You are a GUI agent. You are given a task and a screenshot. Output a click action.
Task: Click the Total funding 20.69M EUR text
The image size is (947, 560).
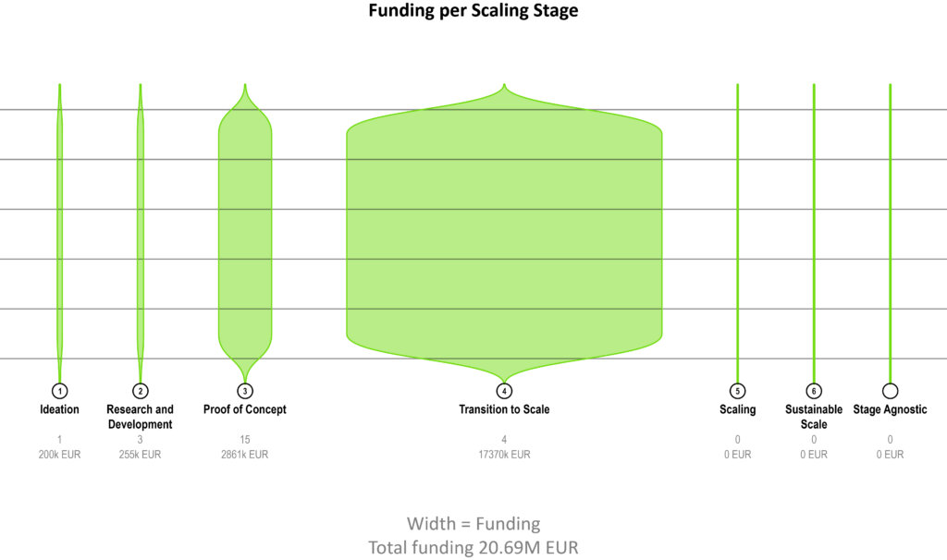[x=473, y=547]
